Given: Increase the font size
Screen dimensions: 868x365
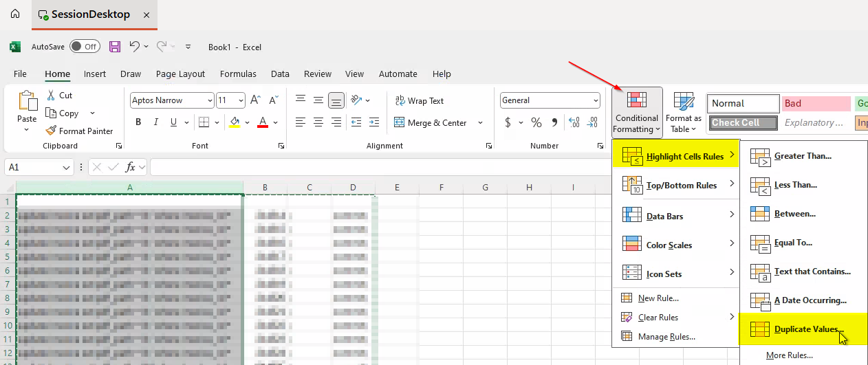Looking at the screenshot, I should pyautogui.click(x=255, y=100).
